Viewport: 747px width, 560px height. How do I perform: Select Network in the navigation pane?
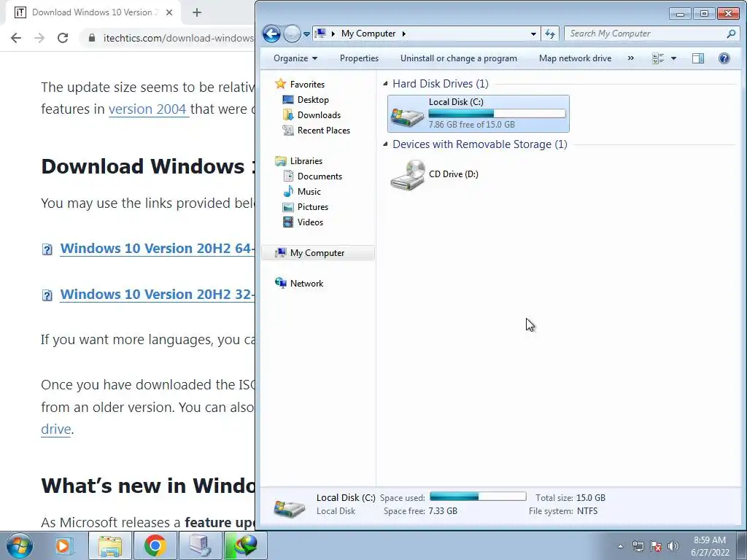[x=306, y=284]
